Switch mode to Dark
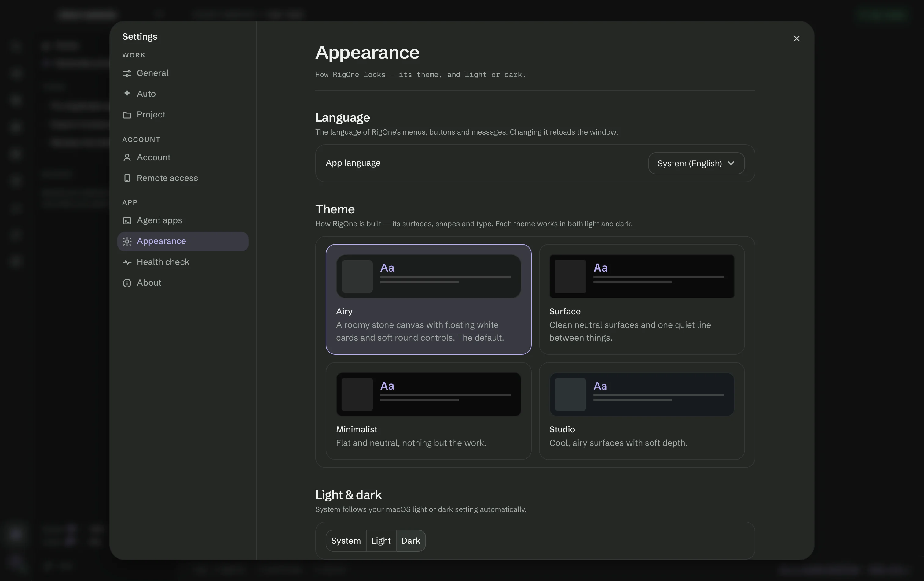The width and height of the screenshot is (924, 581). point(411,541)
